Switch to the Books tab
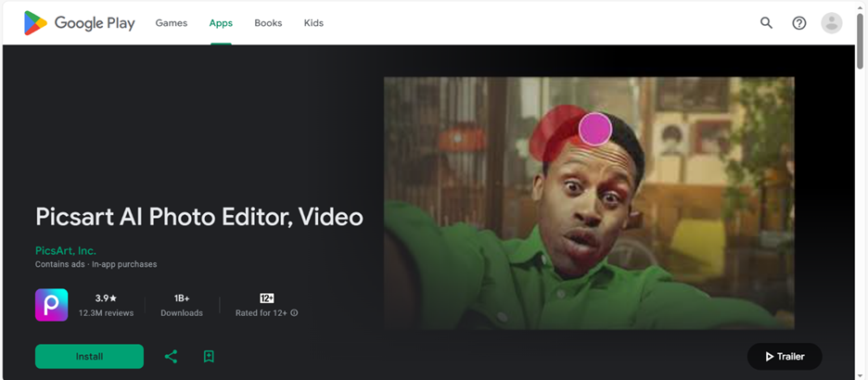 268,23
